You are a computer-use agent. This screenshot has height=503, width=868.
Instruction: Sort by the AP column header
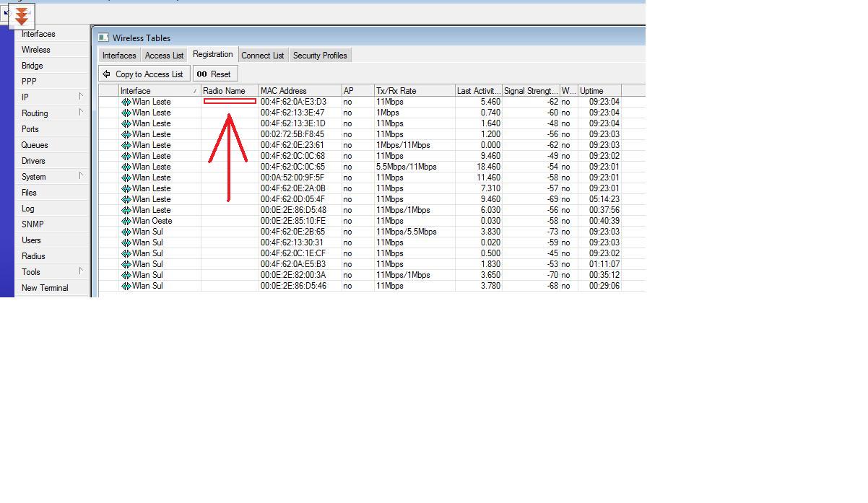pos(357,91)
